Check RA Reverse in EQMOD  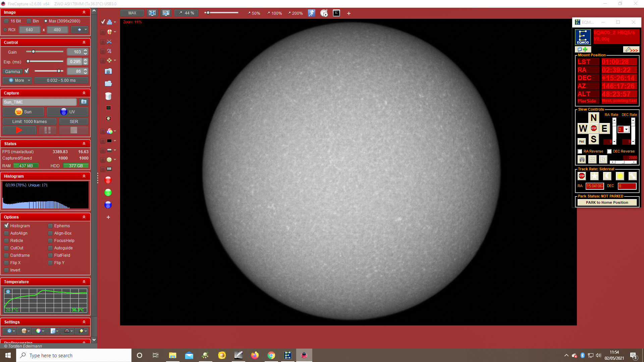click(x=580, y=152)
